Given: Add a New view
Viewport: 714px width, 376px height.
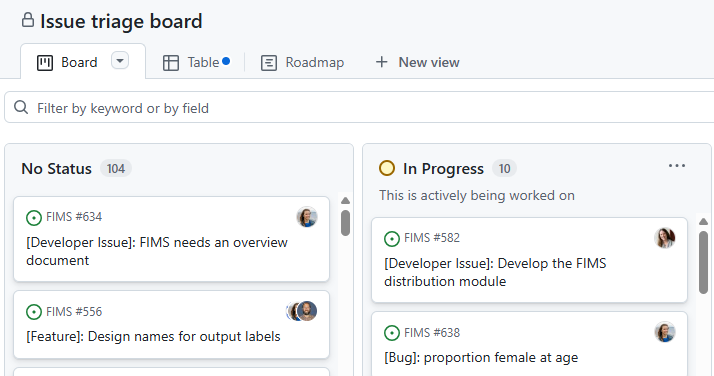Looking at the screenshot, I should (x=418, y=62).
